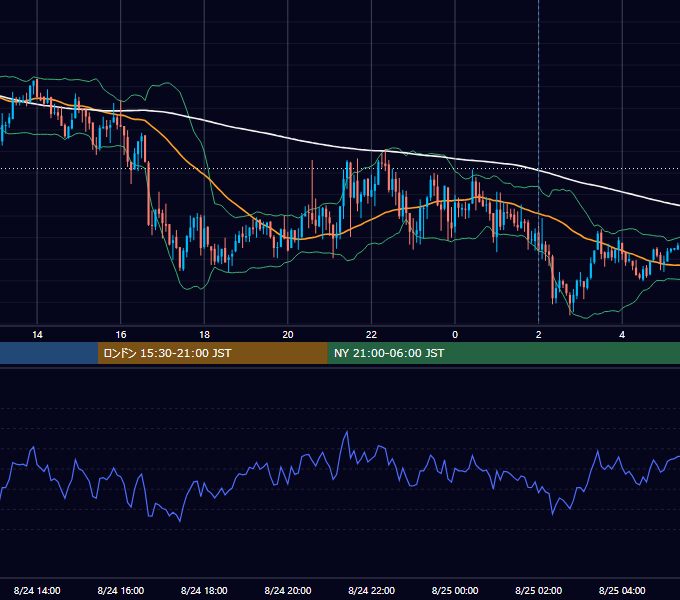Click the dotted horizontal price level line

(340, 169)
